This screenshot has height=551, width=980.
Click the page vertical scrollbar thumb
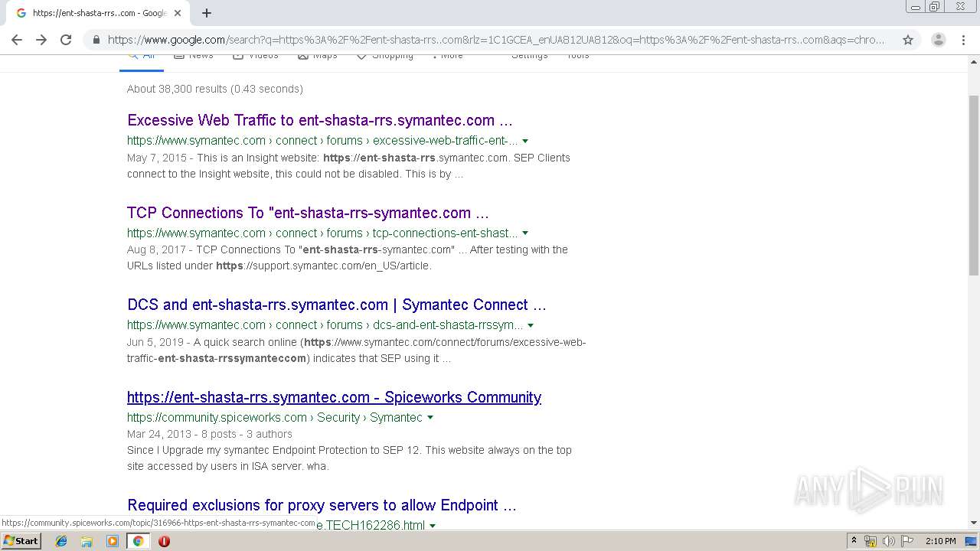point(974,184)
